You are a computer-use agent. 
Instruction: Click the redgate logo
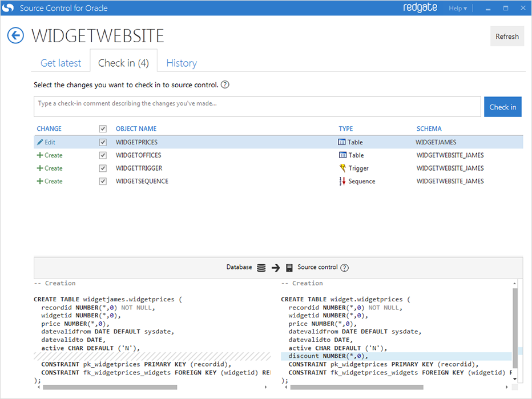point(420,7)
